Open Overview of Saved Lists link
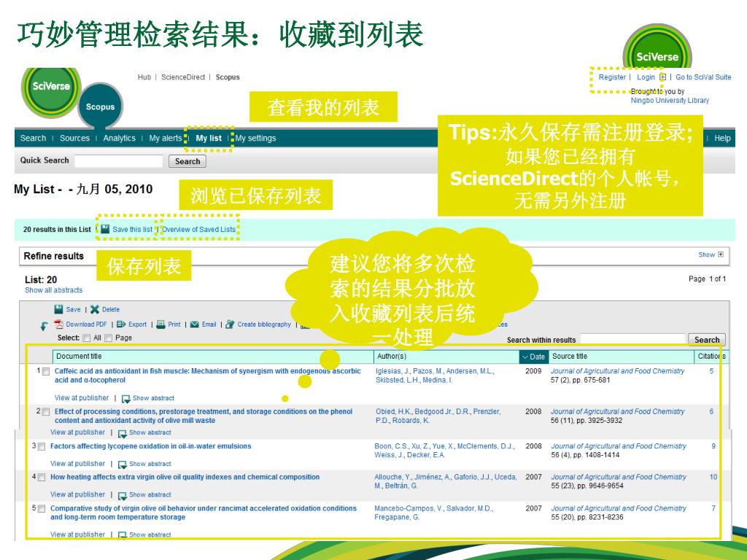 (x=199, y=230)
